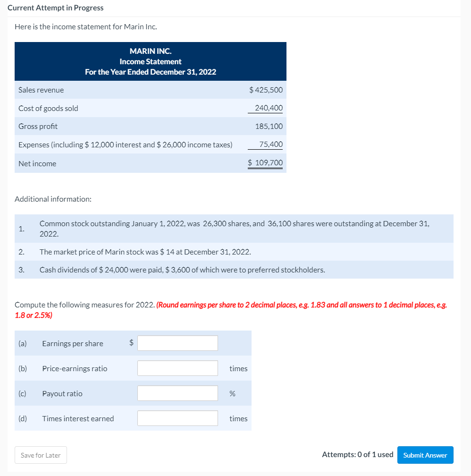This screenshot has height=476, width=471.
Task: Click the Net income figure $109,700
Action: (266, 162)
